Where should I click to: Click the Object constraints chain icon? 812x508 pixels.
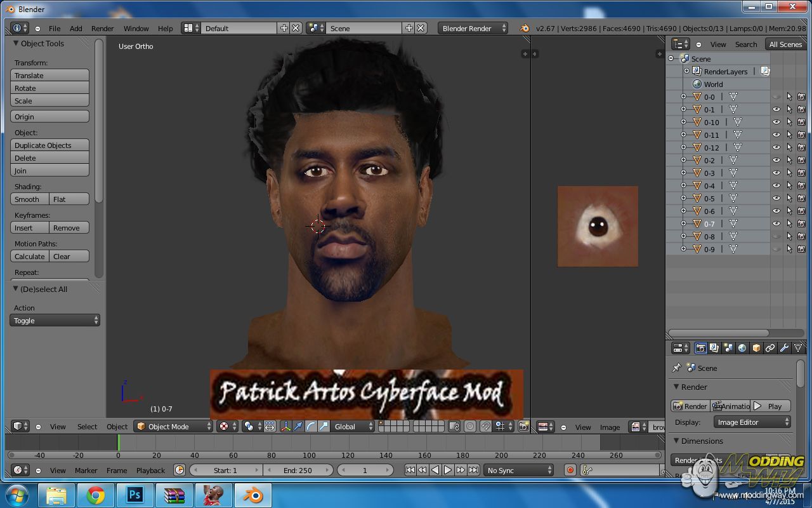(x=770, y=348)
